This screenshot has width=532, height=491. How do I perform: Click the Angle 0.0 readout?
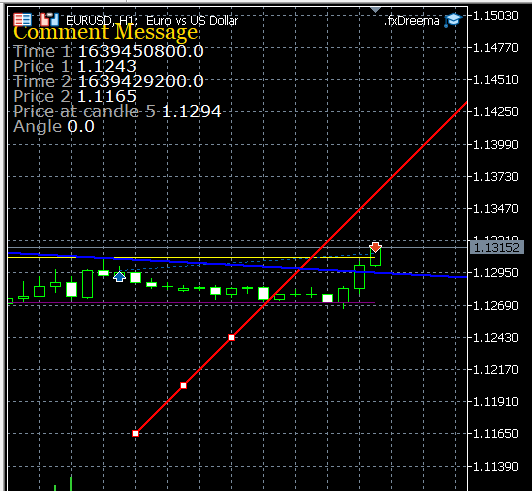click(x=54, y=126)
